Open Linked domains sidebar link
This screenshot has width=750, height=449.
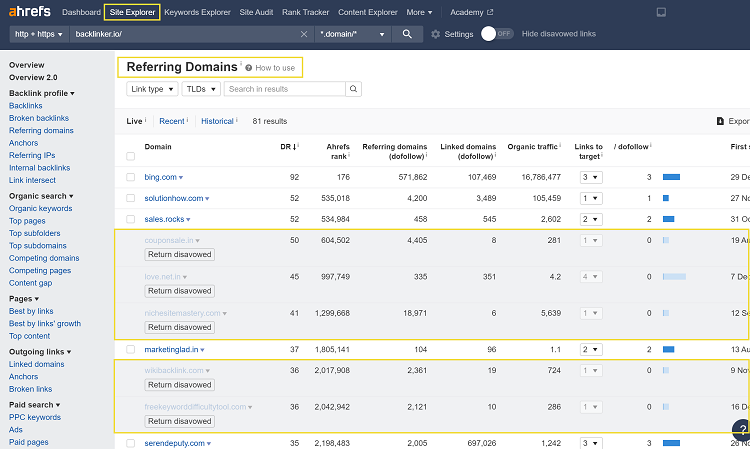point(36,364)
